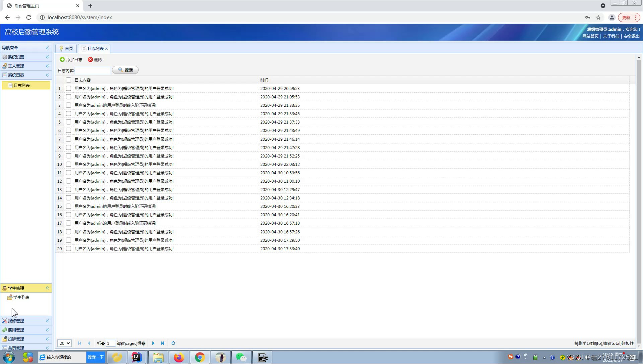Expand 投诉管理 menu section
643x364 pixels.
point(26,339)
